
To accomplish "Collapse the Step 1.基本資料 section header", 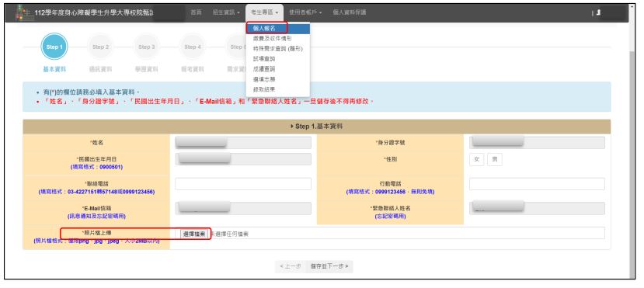I will pos(317,127).
